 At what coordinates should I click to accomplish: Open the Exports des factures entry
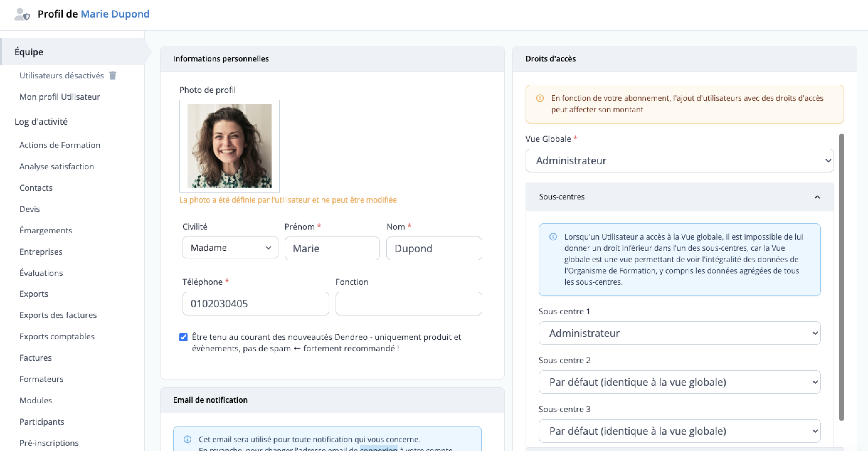click(58, 315)
